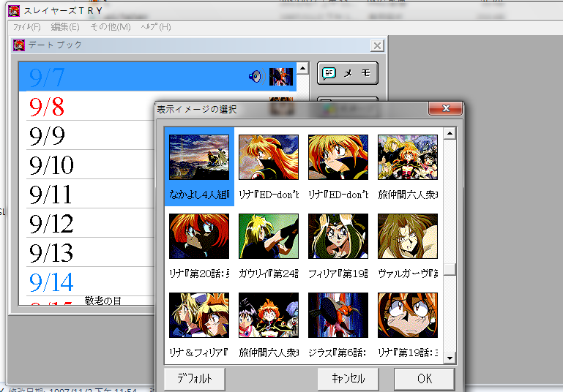The image size is (563, 392).
Task: Select the top-row 旅仲間六人衆 group thumbnail
Action: [x=408, y=157]
